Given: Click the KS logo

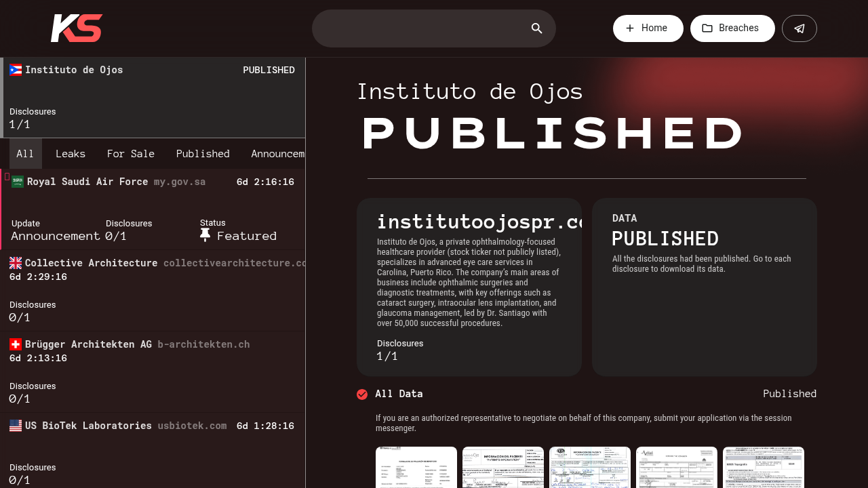Looking at the screenshot, I should pos(77,28).
